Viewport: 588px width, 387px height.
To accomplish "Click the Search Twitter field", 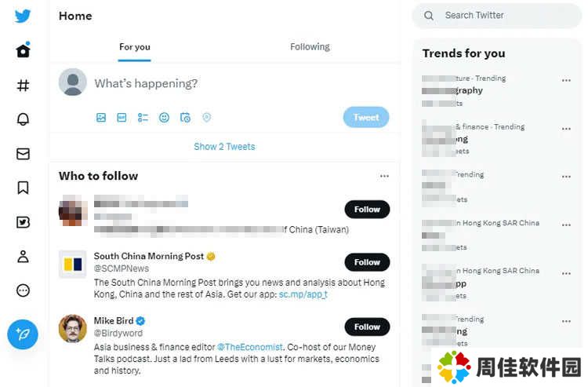I will click(502, 16).
